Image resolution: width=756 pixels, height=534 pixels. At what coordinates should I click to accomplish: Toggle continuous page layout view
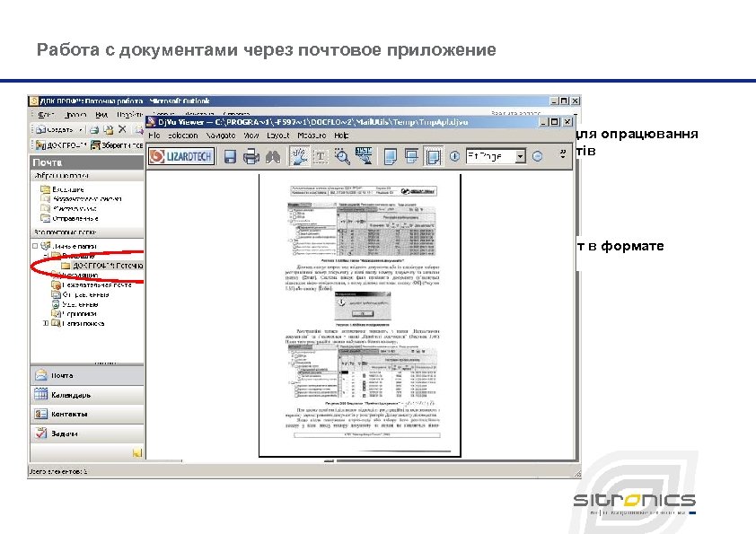412,154
